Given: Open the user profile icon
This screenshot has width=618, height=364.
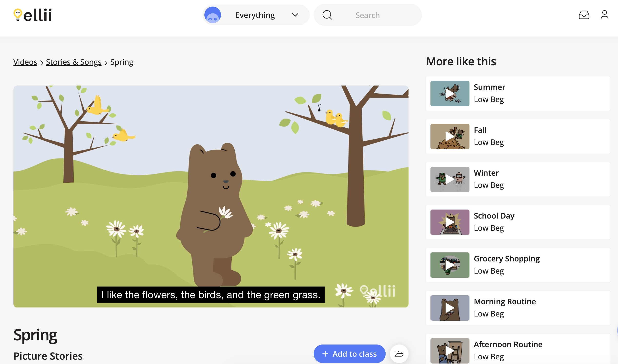Looking at the screenshot, I should [x=604, y=15].
